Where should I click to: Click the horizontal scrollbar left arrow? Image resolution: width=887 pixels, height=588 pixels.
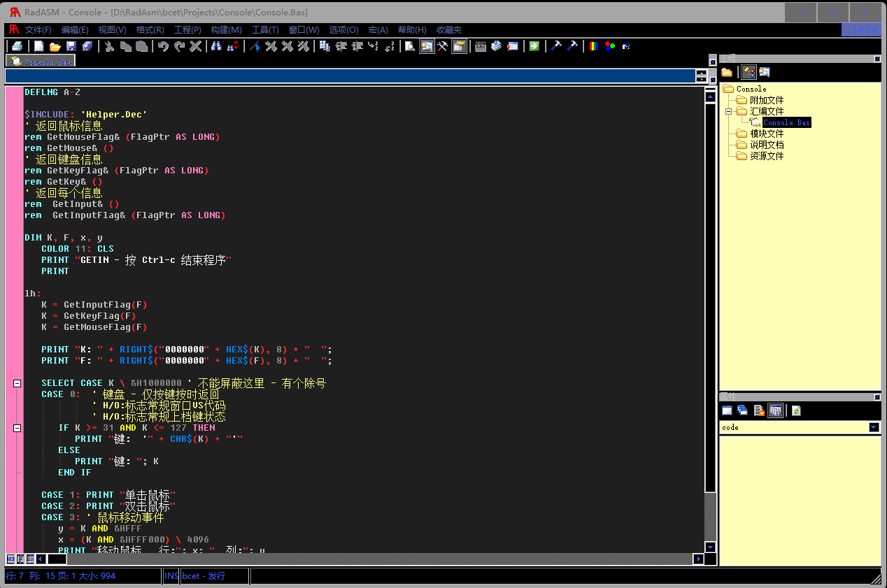pos(40,559)
